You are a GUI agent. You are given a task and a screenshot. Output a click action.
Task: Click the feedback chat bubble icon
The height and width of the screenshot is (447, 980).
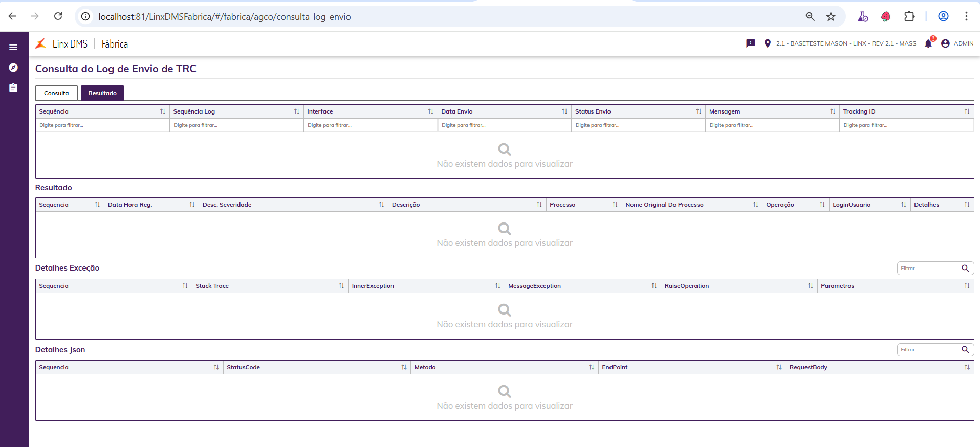pyautogui.click(x=751, y=43)
